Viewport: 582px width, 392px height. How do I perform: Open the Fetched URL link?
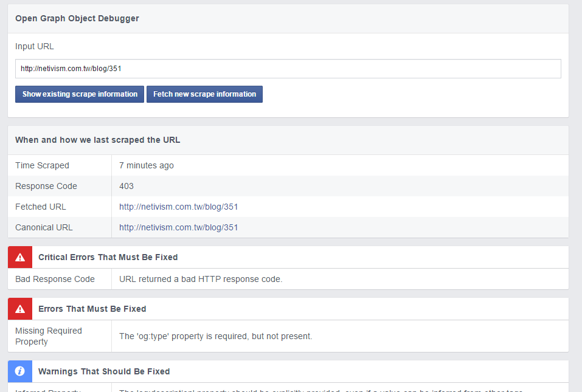click(x=178, y=207)
